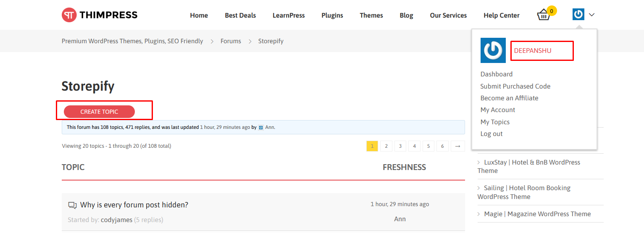The height and width of the screenshot is (233, 644).
Task: Open My Account entry
Action: pyautogui.click(x=498, y=110)
